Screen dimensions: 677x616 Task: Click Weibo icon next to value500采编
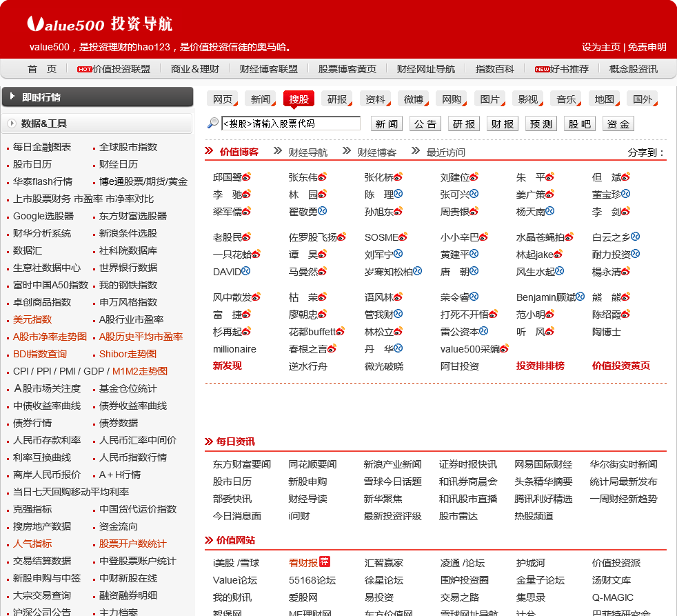pyautogui.click(x=504, y=348)
